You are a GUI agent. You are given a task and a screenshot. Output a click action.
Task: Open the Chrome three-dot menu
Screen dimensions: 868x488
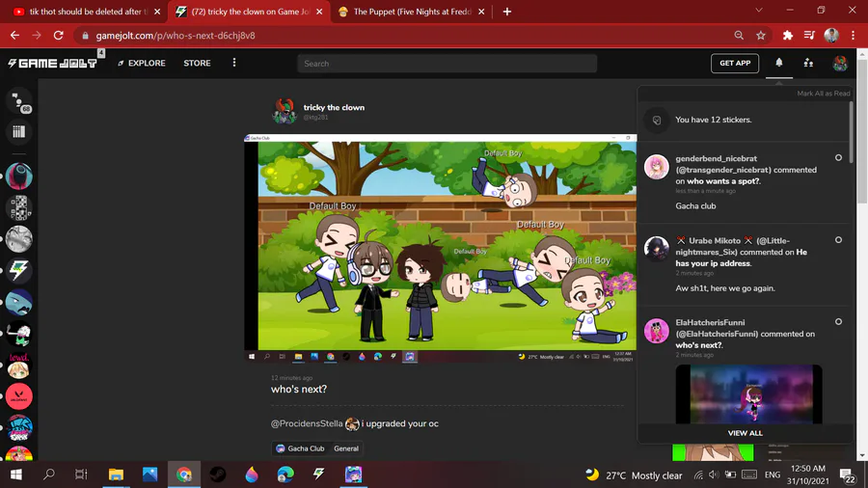(854, 36)
